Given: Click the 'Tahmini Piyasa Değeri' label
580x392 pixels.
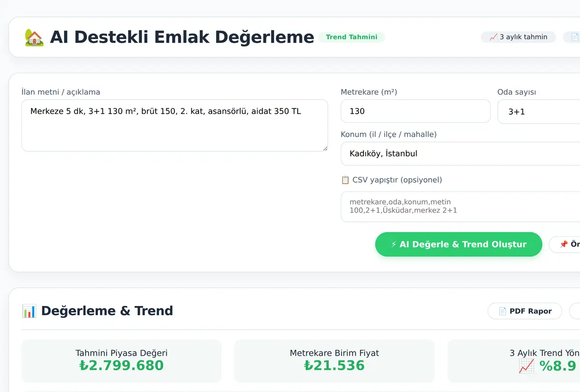Looking at the screenshot, I should (x=121, y=353).
